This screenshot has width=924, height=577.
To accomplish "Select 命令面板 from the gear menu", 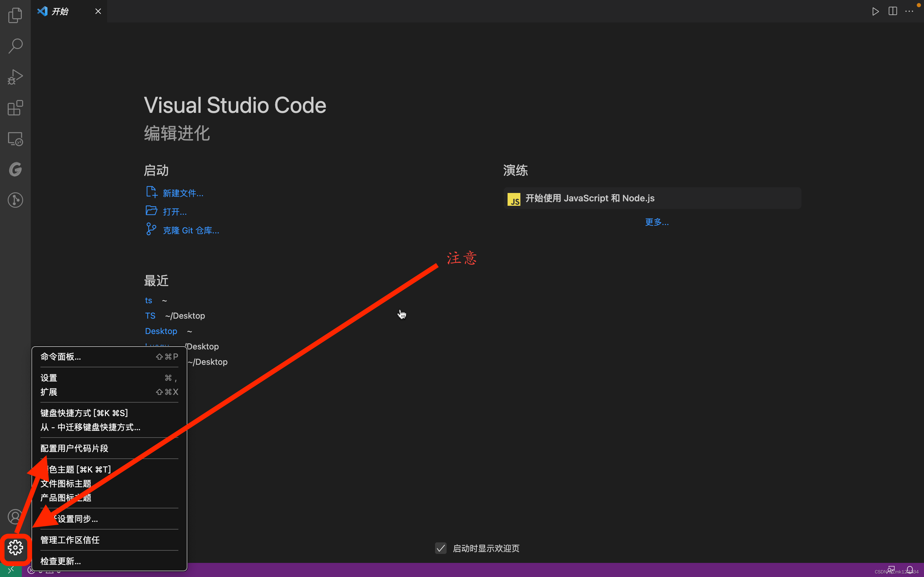I will coord(60,356).
